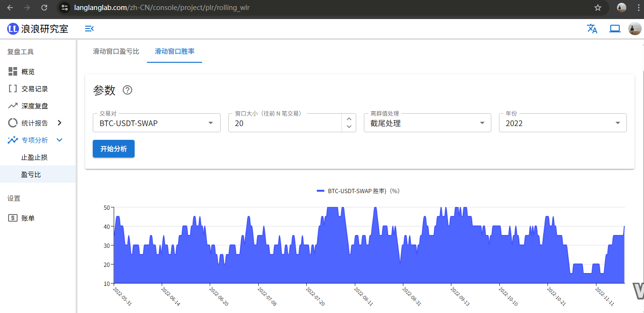Open the 年份 2022 dropdown
The image size is (644, 313).
[562, 123]
